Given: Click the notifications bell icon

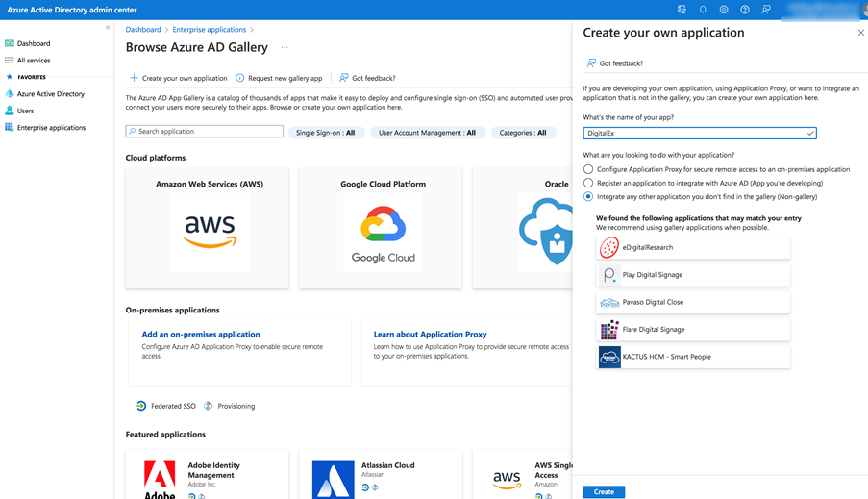Looking at the screenshot, I should click(x=703, y=10).
